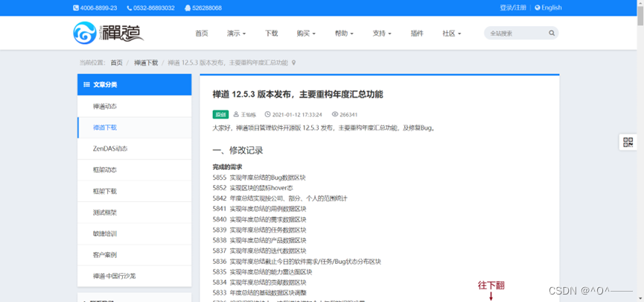Click the clock icon beside publish date
The image size is (644, 302).
[267, 114]
